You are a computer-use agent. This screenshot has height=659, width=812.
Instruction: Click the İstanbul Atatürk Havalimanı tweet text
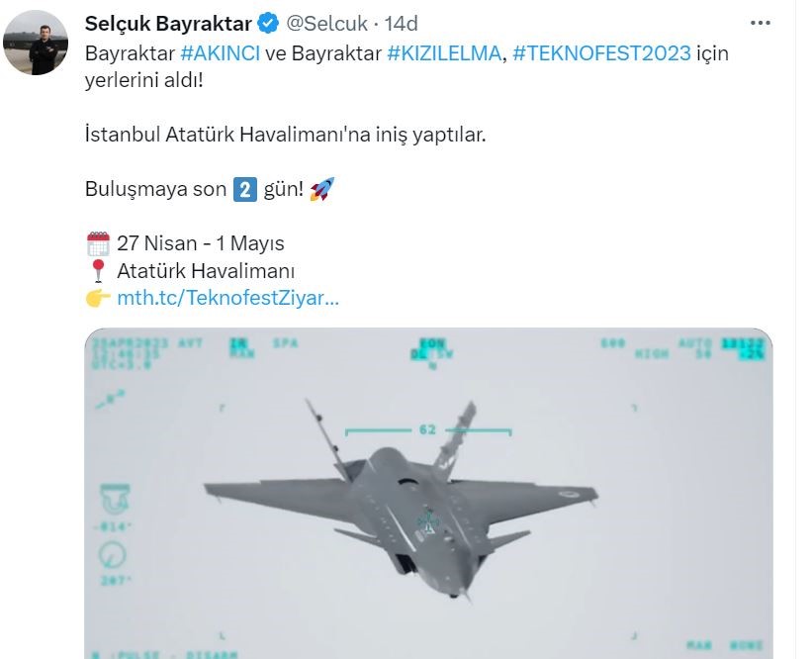pyautogui.click(x=286, y=135)
